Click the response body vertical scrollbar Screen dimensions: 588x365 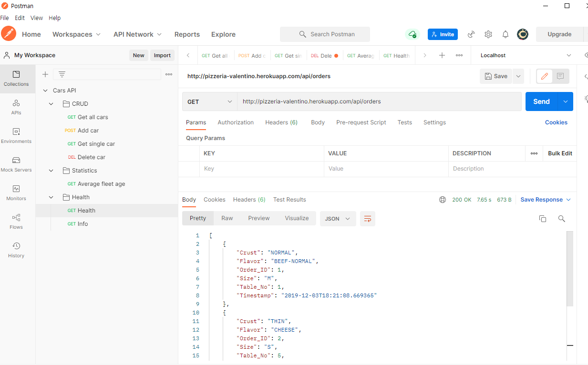tap(569, 268)
